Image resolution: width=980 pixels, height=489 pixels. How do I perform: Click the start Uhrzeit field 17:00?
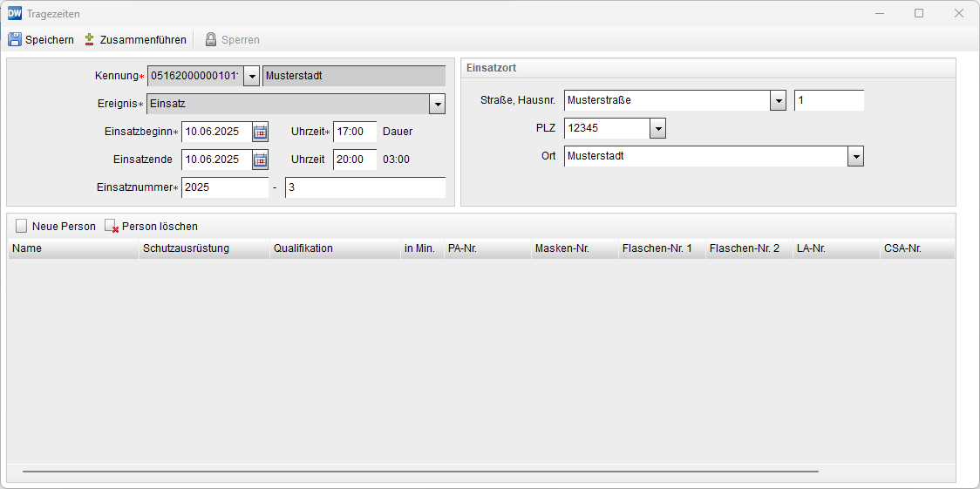pyautogui.click(x=355, y=132)
